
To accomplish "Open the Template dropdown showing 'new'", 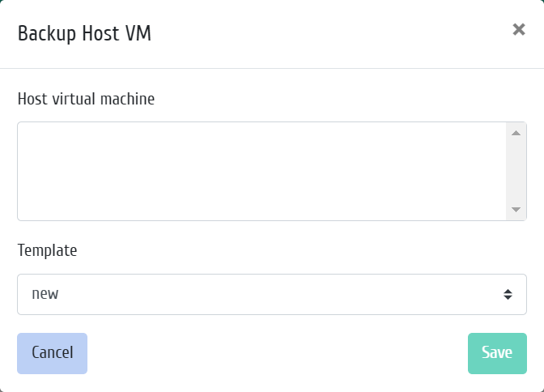I will (272, 295).
